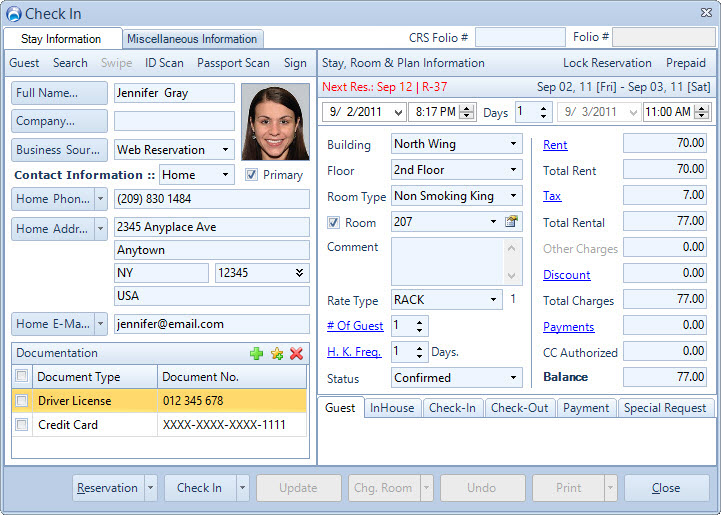Open the Room Type dropdown
This screenshot has width=721, height=515.
click(x=513, y=196)
